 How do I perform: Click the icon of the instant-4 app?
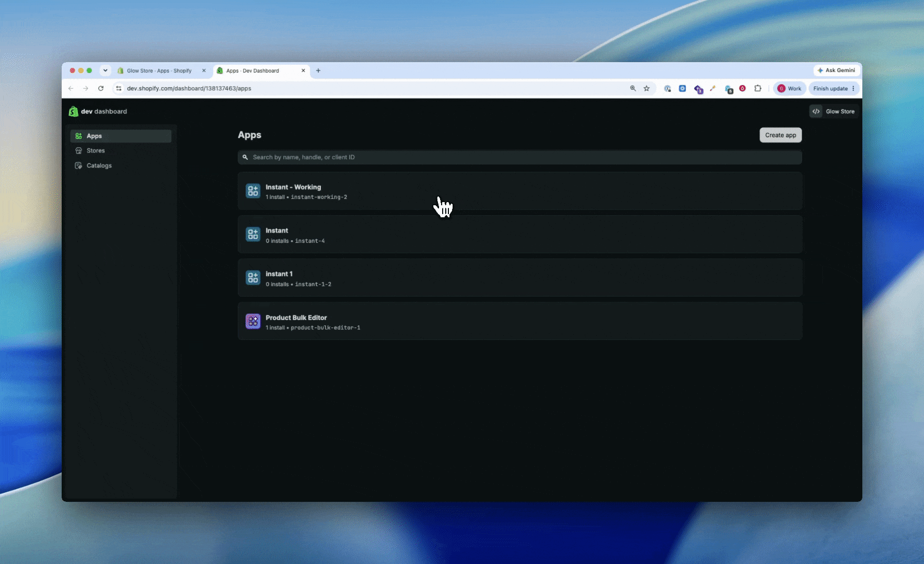(x=253, y=234)
